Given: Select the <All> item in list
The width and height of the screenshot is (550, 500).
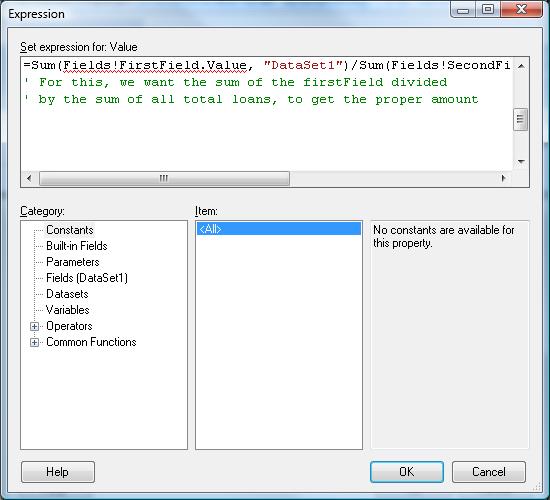Looking at the screenshot, I should pos(279,229).
